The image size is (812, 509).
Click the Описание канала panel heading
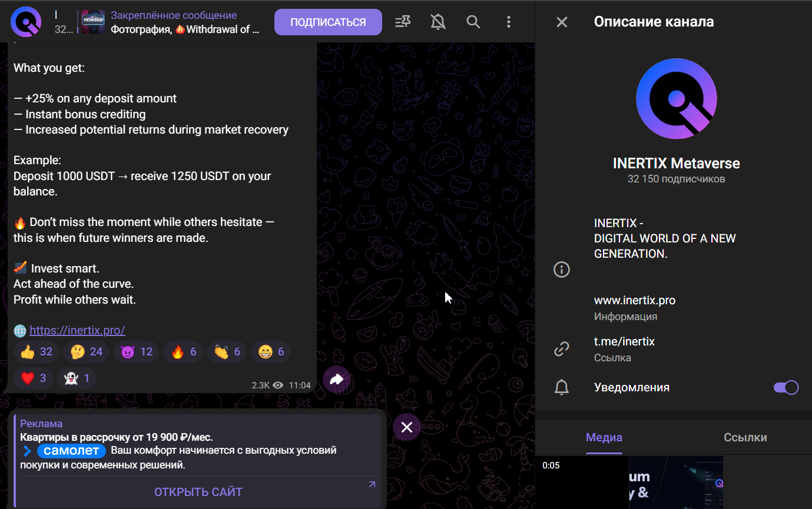654,22
